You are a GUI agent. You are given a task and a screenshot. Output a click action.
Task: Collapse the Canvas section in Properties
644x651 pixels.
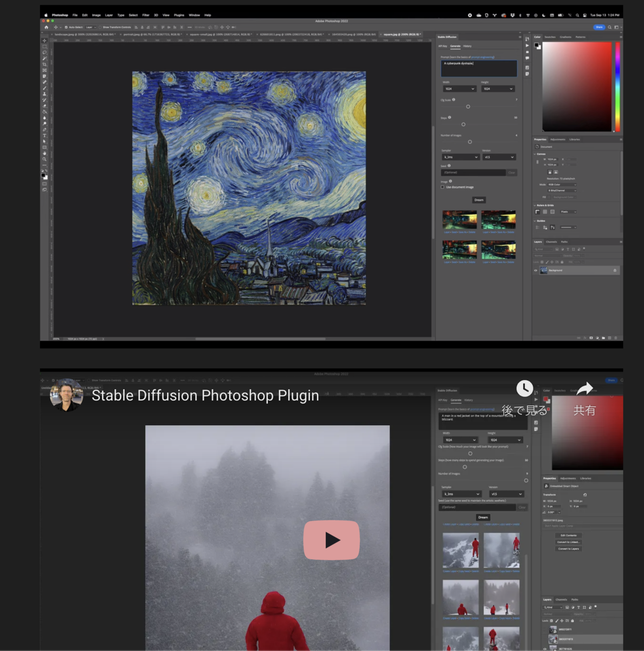(x=534, y=154)
